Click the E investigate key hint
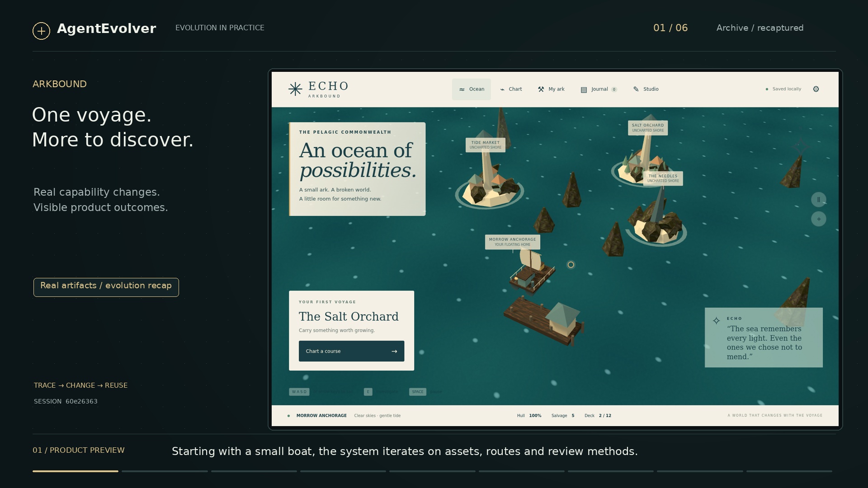 point(368,392)
